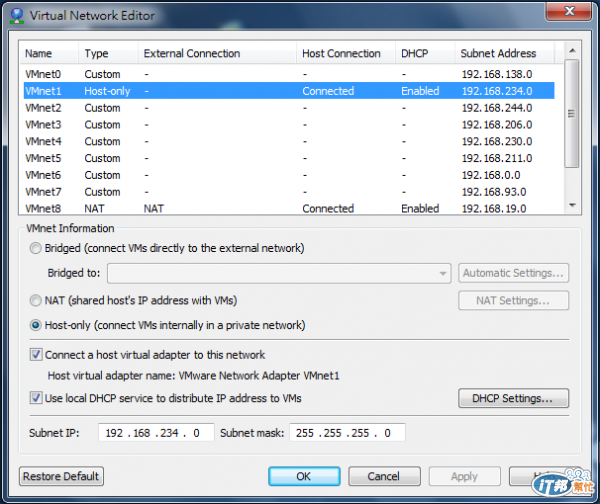600x504 pixels.
Task: Sort by Name column header
Action: pyautogui.click(x=49, y=54)
